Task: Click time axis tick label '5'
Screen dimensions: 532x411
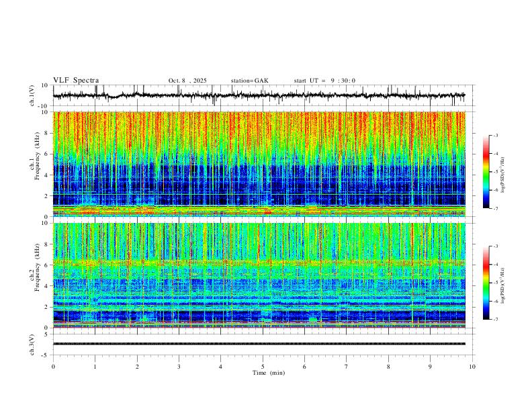Action: point(263,367)
